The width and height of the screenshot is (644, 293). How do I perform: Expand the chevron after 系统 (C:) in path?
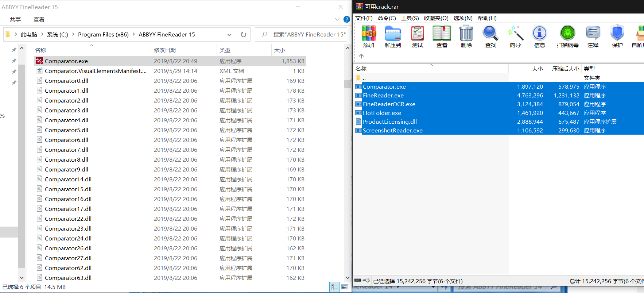[x=73, y=34]
